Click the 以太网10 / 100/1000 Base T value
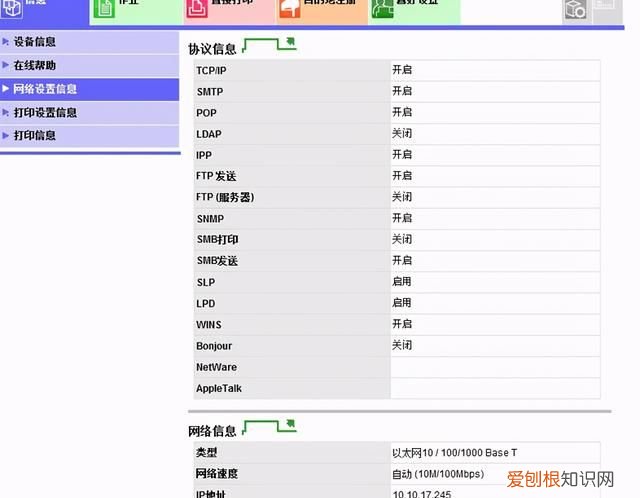This screenshot has width=640, height=498. [454, 453]
